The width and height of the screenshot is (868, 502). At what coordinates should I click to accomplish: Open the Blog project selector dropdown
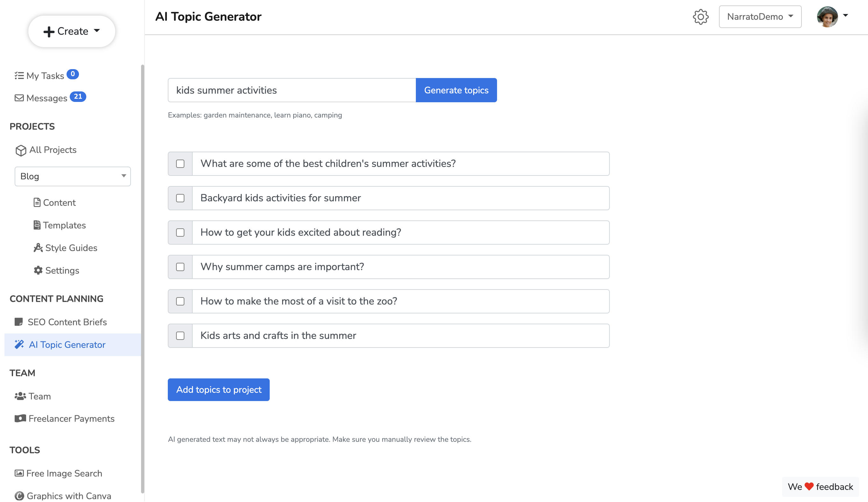coord(72,176)
